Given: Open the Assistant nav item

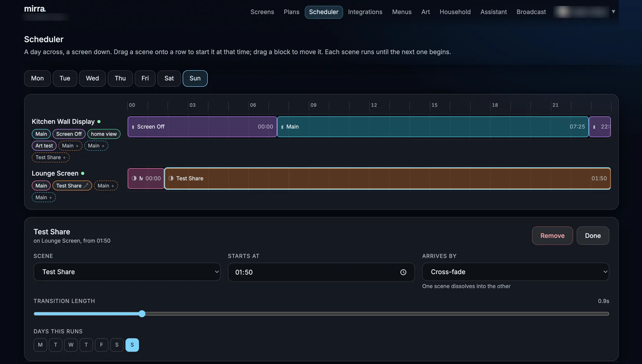Looking at the screenshot, I should (x=494, y=12).
